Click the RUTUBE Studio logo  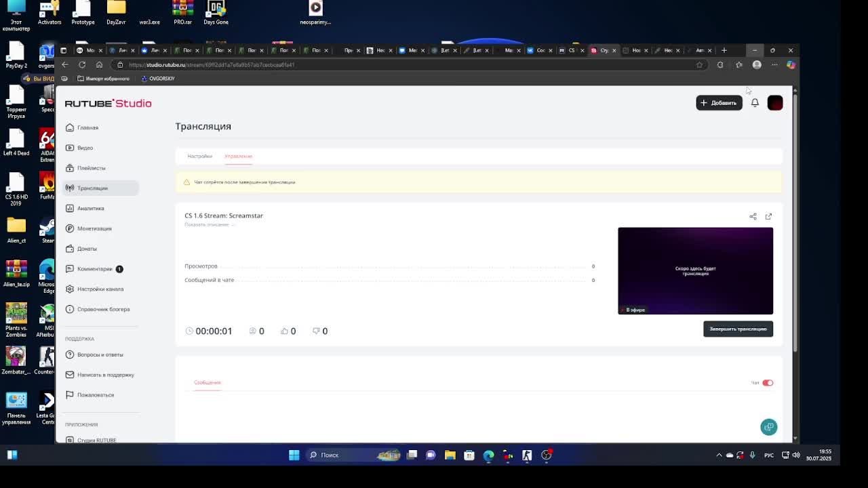[x=108, y=103]
